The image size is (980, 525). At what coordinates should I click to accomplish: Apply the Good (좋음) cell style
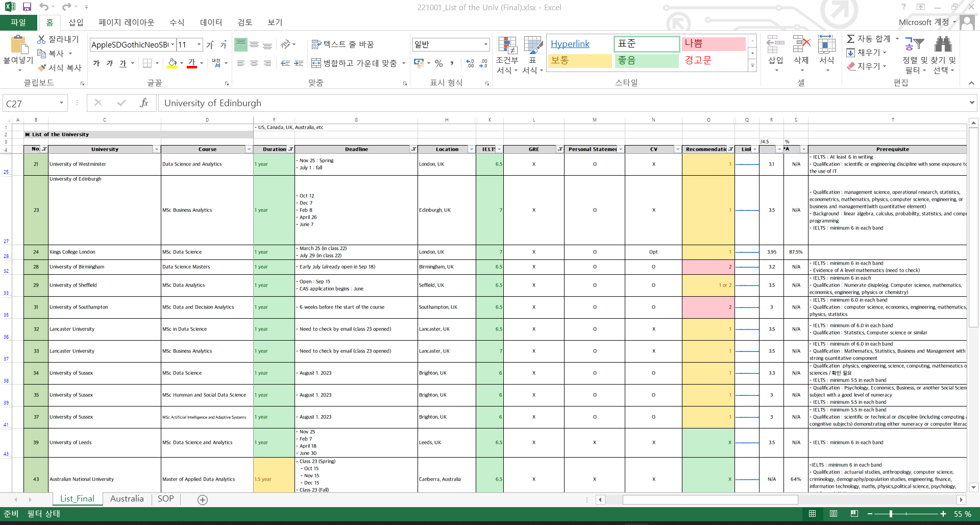pyautogui.click(x=647, y=60)
